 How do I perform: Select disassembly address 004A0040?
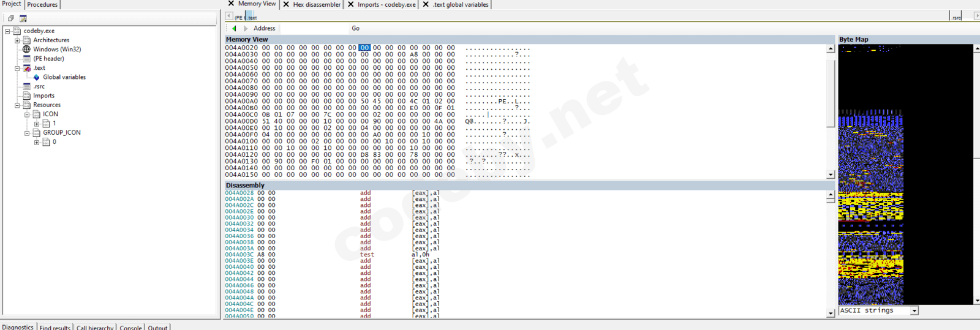pos(239,267)
